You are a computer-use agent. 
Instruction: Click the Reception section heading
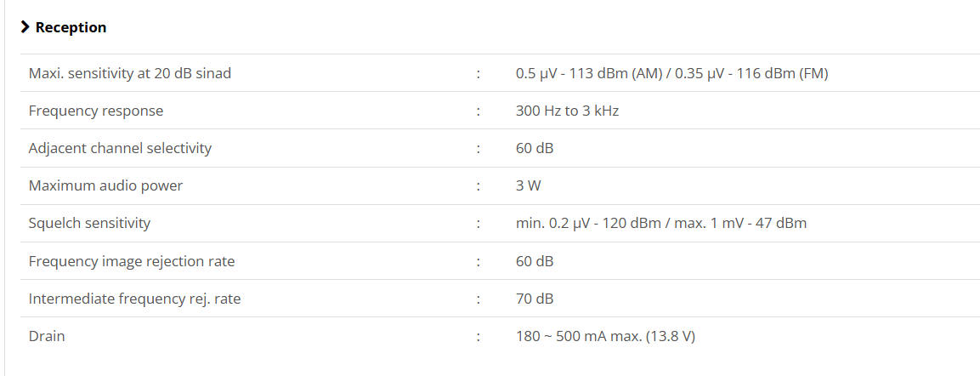click(71, 27)
